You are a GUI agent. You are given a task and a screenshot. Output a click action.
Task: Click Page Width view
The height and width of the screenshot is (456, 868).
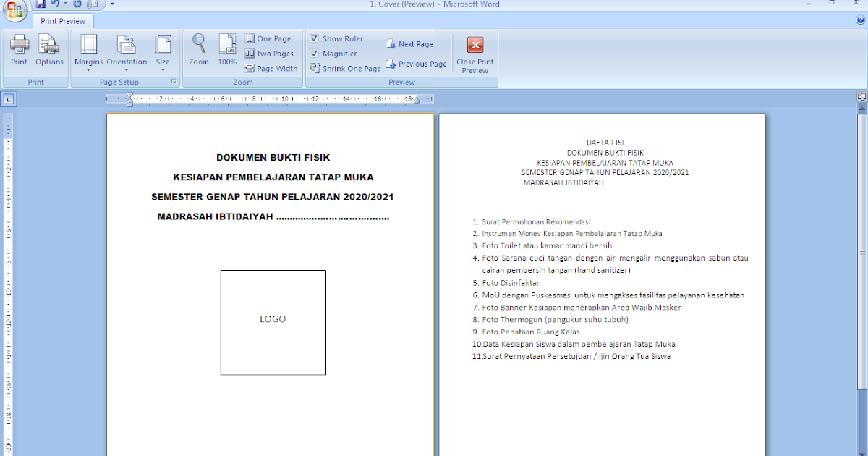coord(271,68)
